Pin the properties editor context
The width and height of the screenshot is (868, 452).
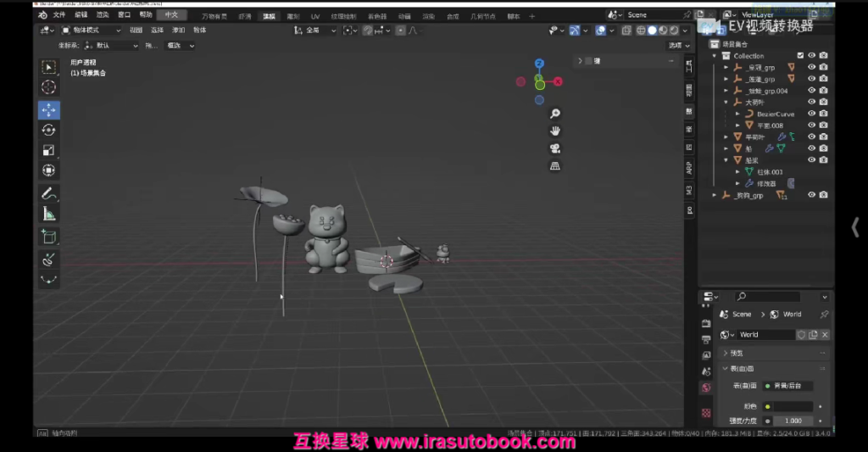(x=824, y=314)
